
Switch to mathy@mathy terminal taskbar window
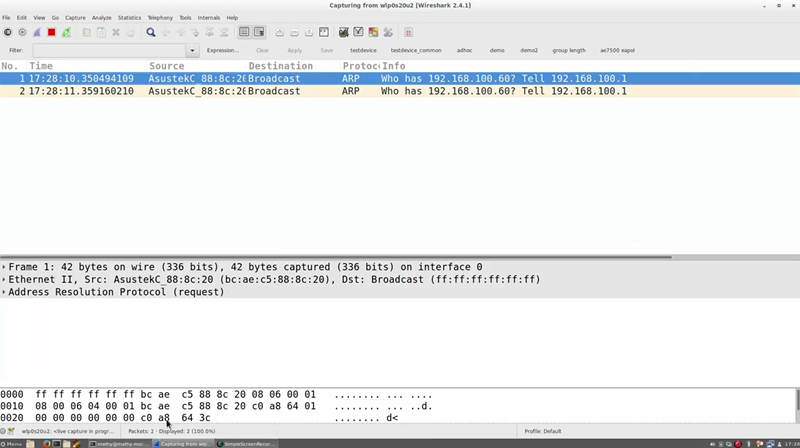(x=119, y=444)
